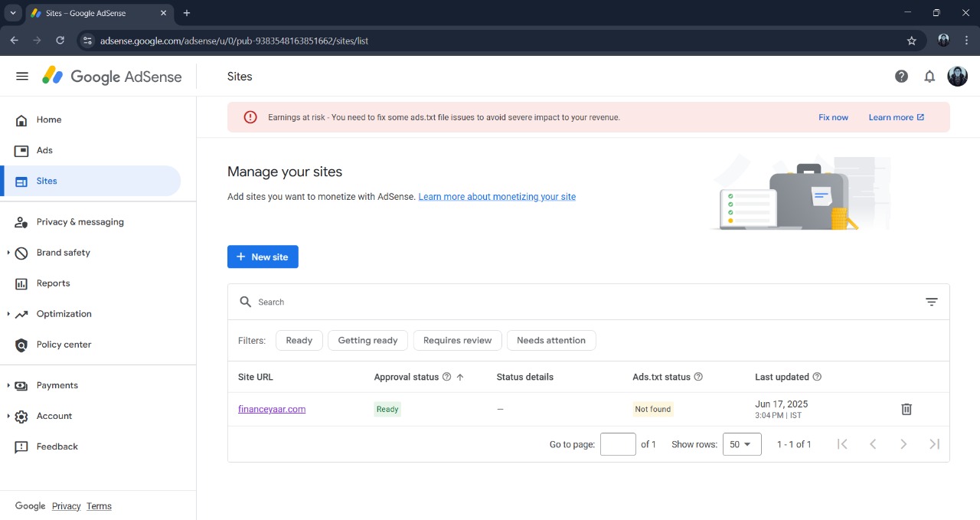
Task: Click the red warning alert icon
Action: [x=250, y=117]
